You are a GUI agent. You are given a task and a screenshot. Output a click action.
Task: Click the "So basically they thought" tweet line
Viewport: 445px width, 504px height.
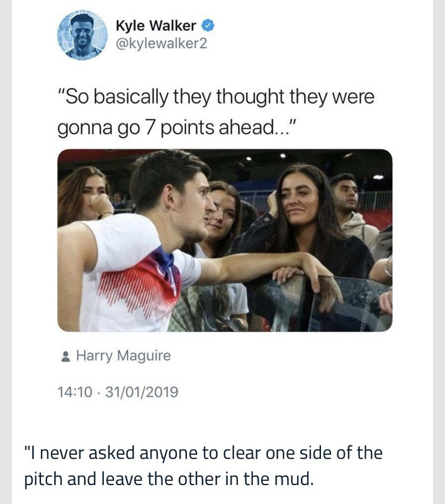(215, 98)
